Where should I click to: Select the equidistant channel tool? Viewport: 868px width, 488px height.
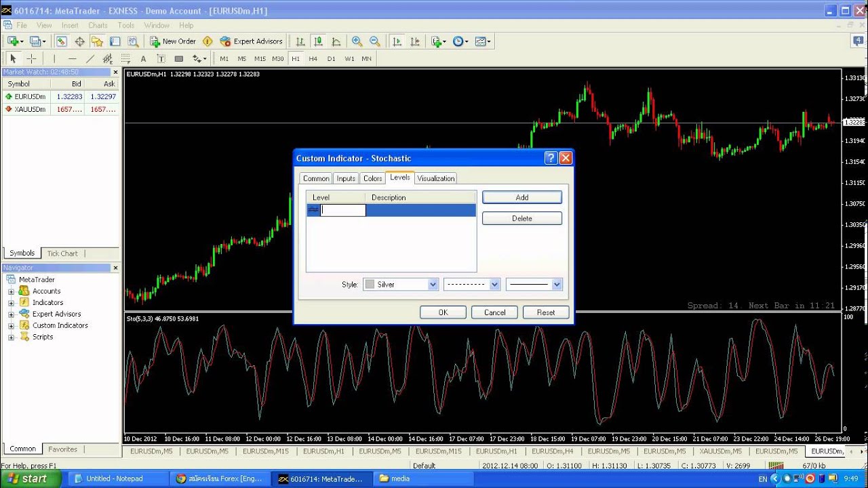107,59
